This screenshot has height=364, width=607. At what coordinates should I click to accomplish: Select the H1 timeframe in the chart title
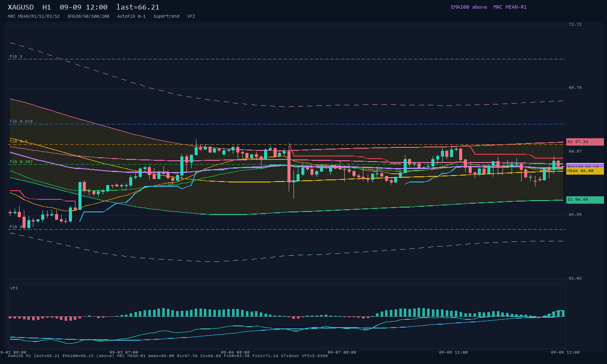coord(47,7)
